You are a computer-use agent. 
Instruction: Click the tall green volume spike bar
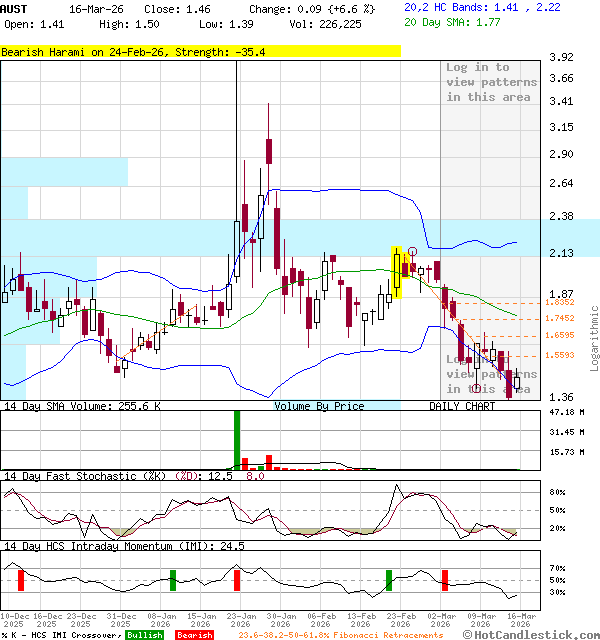[237, 439]
